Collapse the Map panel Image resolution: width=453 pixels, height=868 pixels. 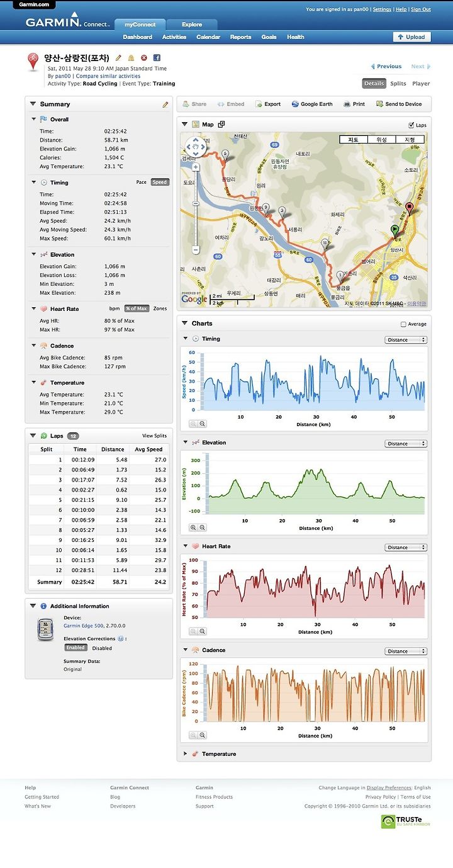pyautogui.click(x=184, y=125)
